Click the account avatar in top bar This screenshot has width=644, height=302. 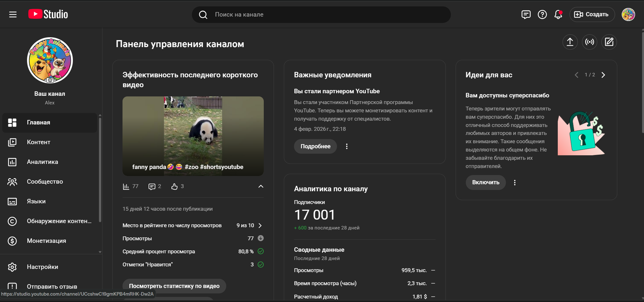pos(628,15)
